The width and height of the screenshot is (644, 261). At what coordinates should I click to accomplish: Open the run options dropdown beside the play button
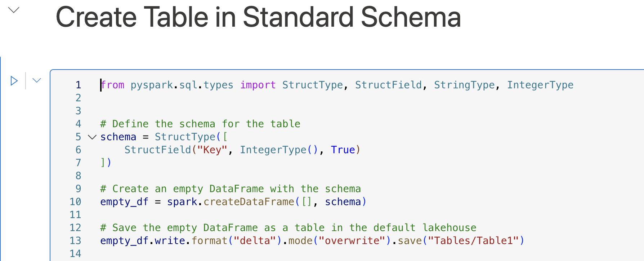coord(37,80)
